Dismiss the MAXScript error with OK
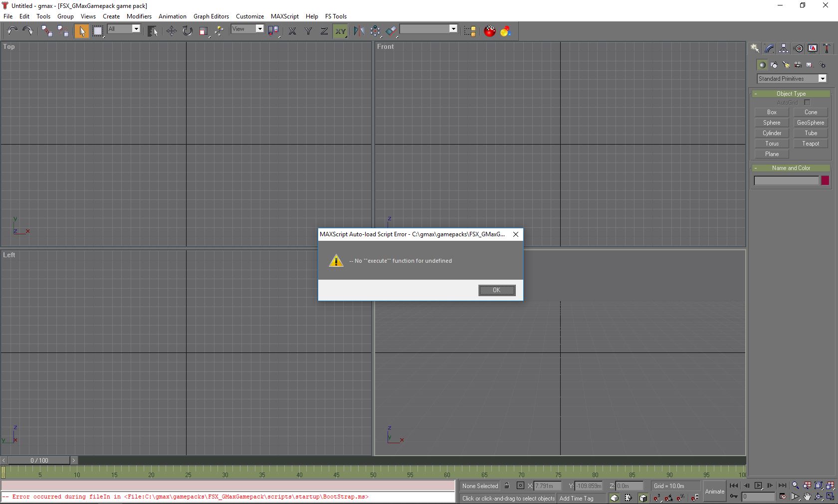Viewport: 838px width, 504px height. tap(497, 290)
